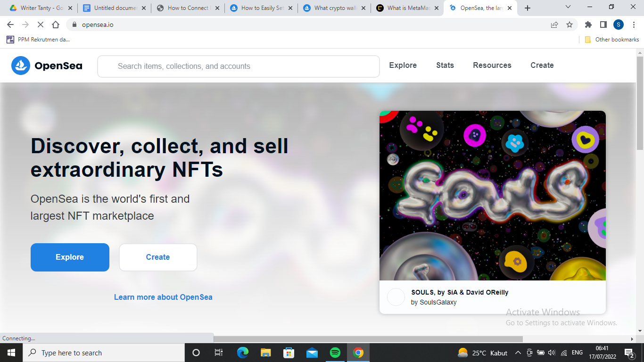Open clock showing 06:41
Viewport: 644px width, 362px height.
coord(602,353)
